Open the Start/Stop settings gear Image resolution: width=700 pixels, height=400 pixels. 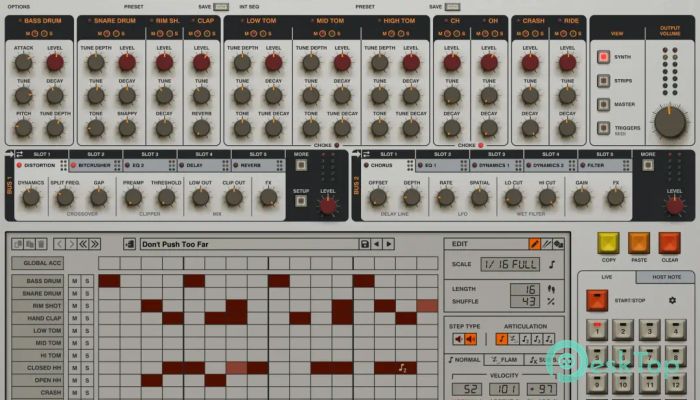pyautogui.click(x=672, y=300)
